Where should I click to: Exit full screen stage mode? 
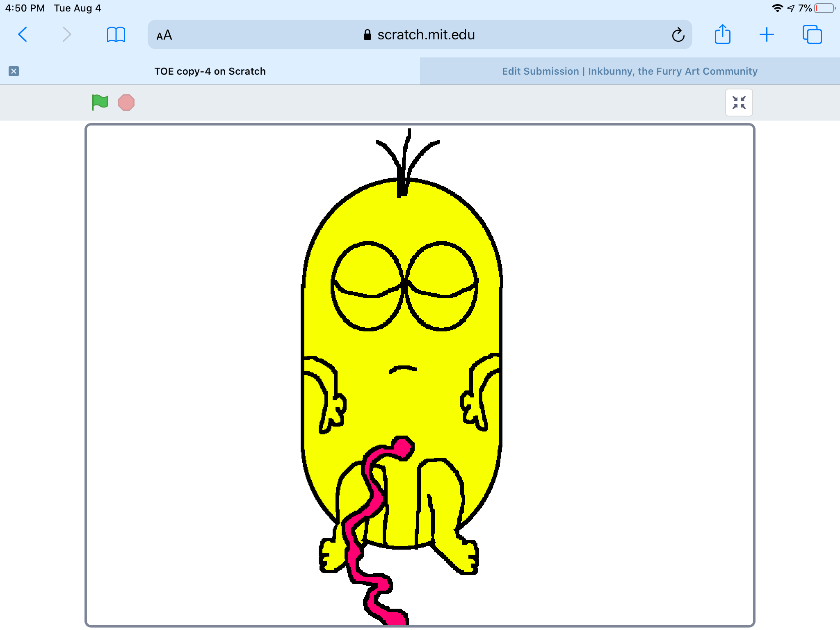tap(739, 103)
